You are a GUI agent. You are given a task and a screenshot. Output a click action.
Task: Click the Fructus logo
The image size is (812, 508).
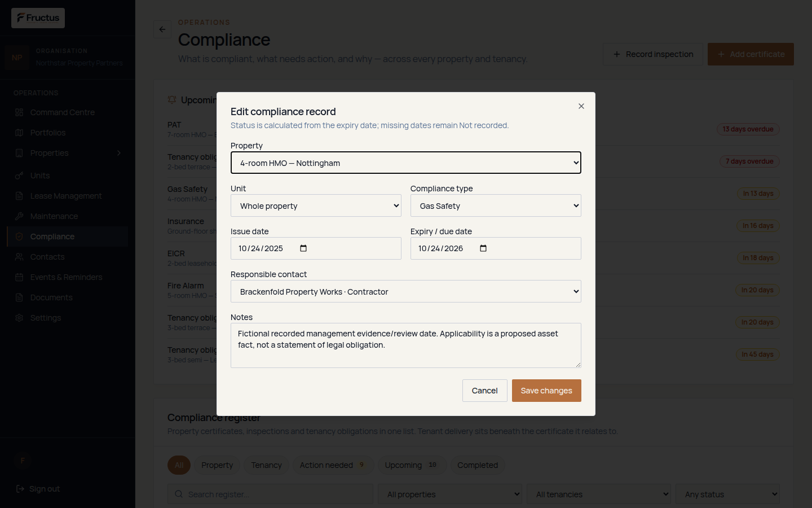[38, 18]
